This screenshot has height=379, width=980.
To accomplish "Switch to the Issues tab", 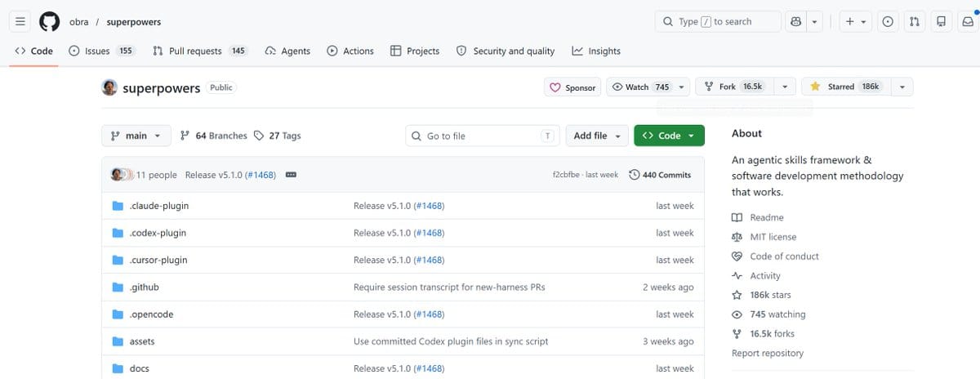I will [101, 51].
